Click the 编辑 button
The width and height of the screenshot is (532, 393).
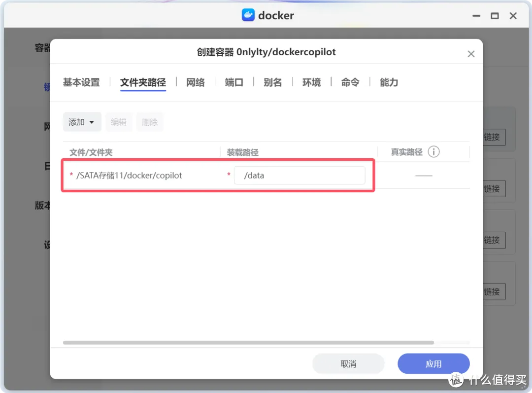[119, 122]
